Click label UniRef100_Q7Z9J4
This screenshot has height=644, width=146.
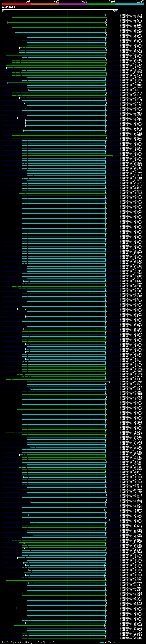pos(131,75)
